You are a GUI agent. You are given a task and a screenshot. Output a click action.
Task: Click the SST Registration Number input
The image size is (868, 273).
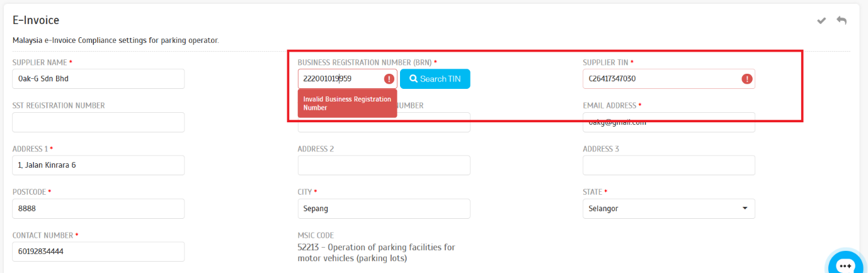click(98, 122)
